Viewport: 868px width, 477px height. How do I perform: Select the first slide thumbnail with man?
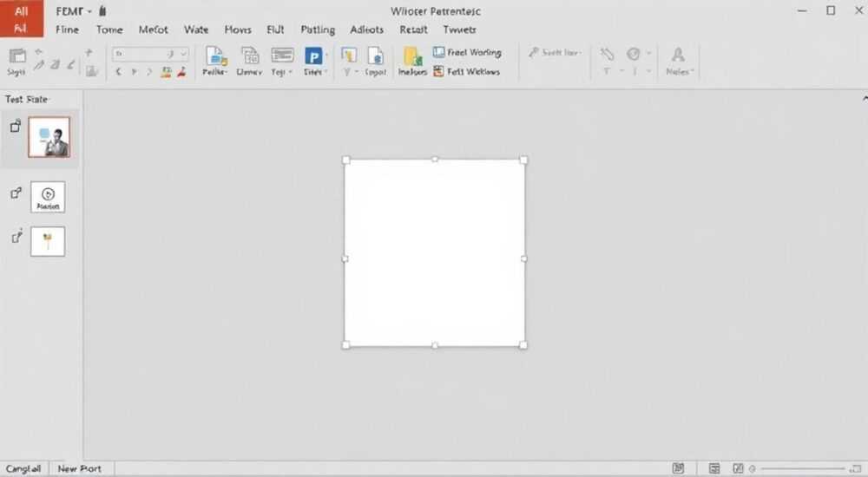(x=49, y=137)
